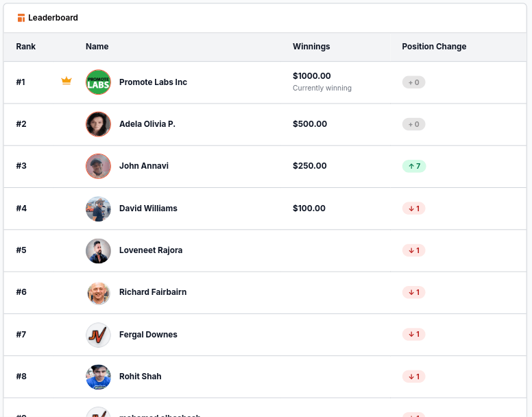Open Promote Labs Inc name link

[x=153, y=82]
